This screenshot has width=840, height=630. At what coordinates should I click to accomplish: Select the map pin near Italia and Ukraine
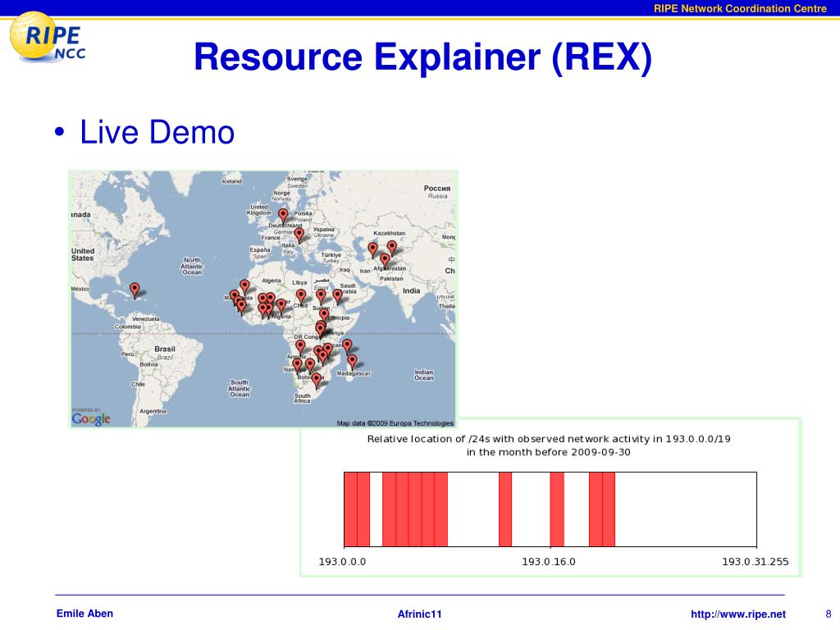coord(299,235)
